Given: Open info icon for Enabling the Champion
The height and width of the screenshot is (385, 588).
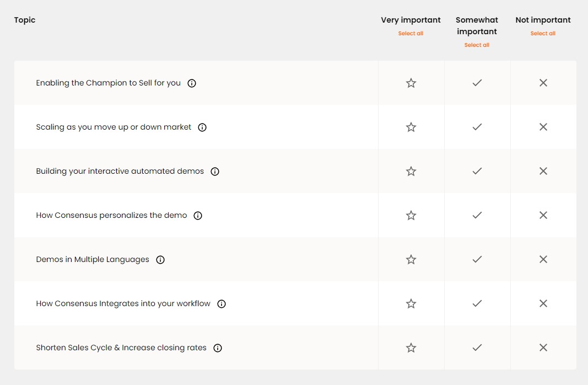Looking at the screenshot, I should [192, 83].
